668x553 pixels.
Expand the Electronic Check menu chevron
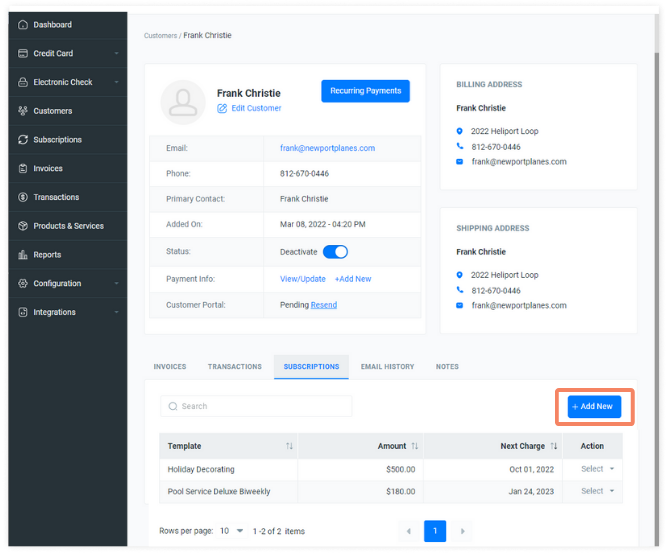tap(116, 82)
